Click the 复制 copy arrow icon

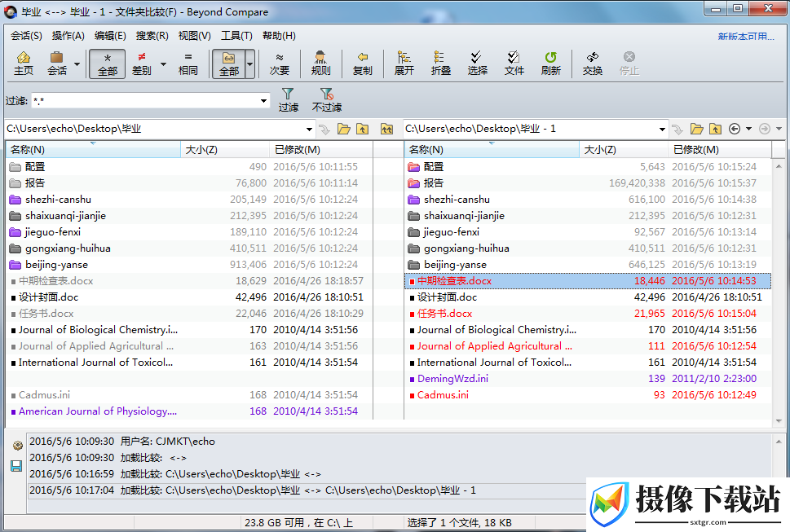[362, 57]
